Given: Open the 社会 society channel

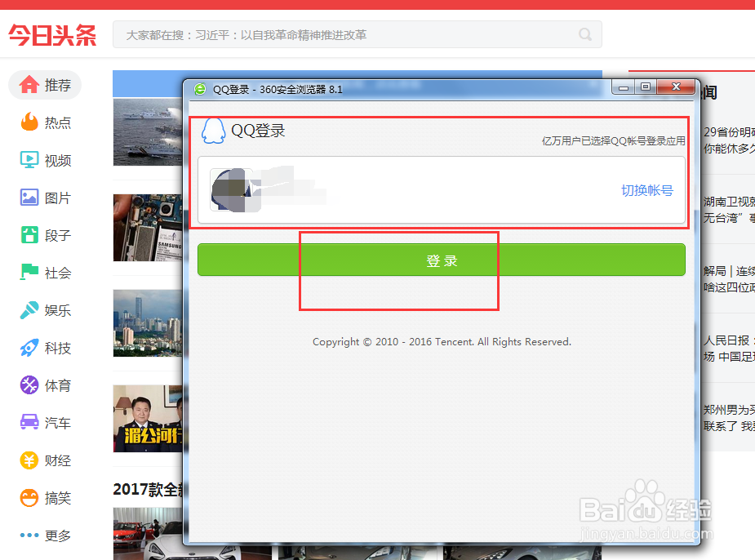Looking at the screenshot, I should pos(45,273).
